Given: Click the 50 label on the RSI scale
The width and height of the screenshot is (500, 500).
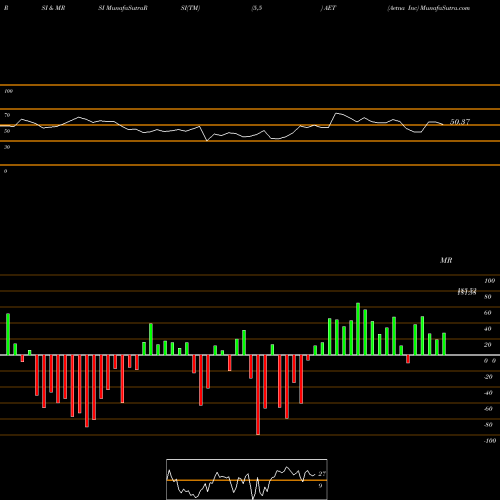Looking at the screenshot, I should click(x=7, y=131).
